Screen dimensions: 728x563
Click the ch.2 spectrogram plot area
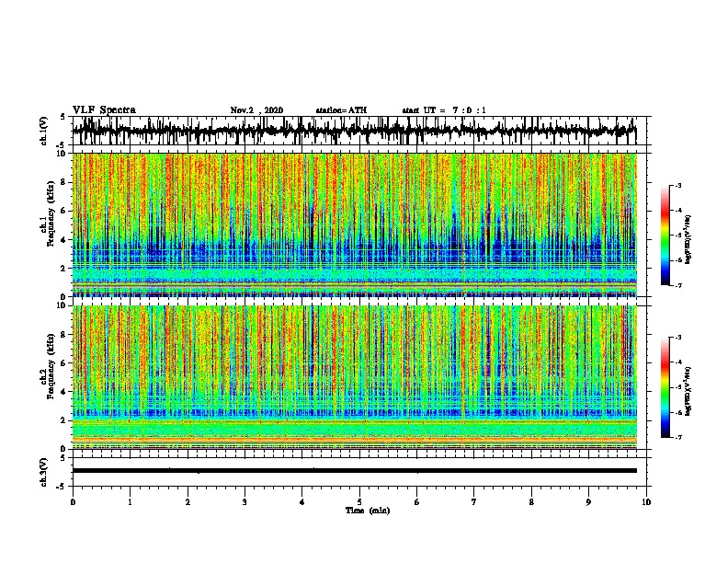coord(355,377)
